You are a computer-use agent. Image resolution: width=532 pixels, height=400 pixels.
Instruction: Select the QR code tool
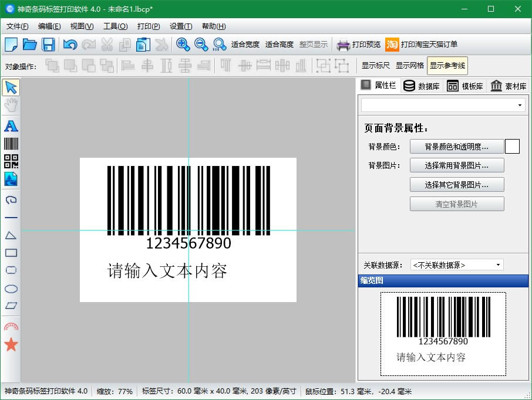11,161
